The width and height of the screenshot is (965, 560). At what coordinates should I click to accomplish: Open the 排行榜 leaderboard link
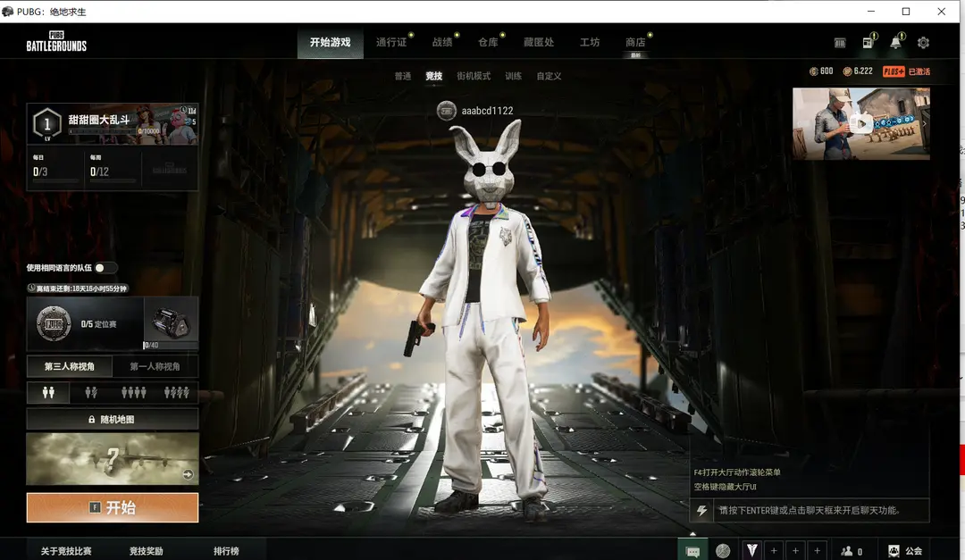coord(226,551)
